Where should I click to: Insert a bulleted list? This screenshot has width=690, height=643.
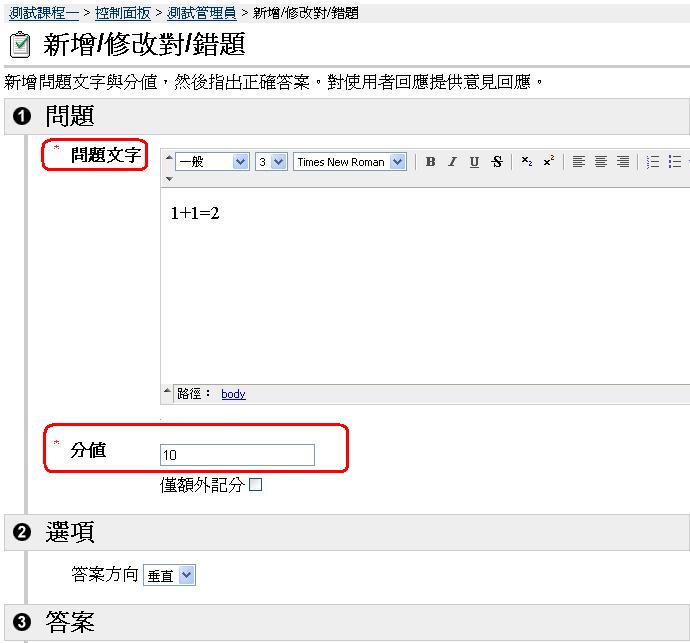(675, 162)
